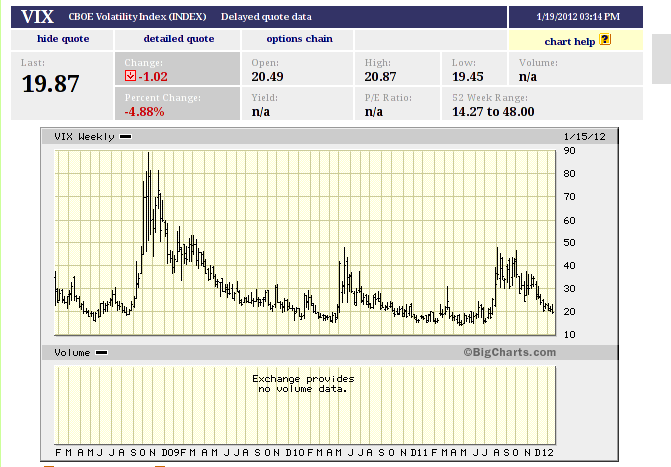671x467 pixels.
Task: Click the Volume panel legend label
Action: point(72,353)
